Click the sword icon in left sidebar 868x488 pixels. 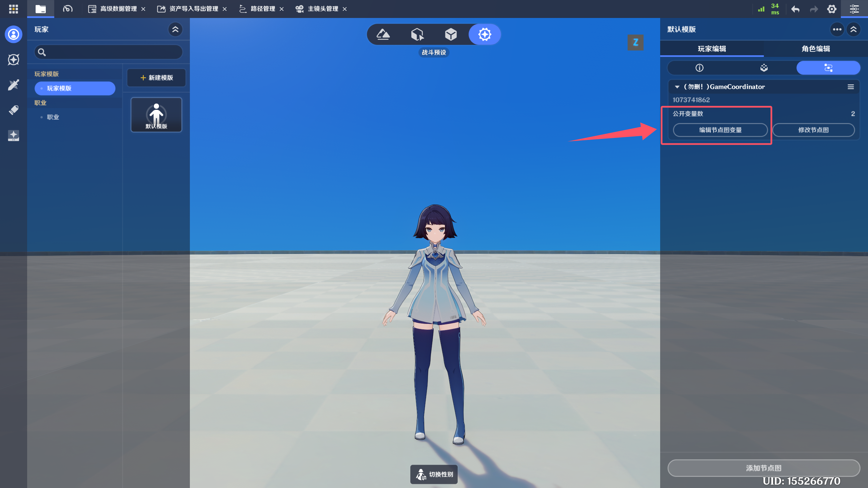click(14, 85)
